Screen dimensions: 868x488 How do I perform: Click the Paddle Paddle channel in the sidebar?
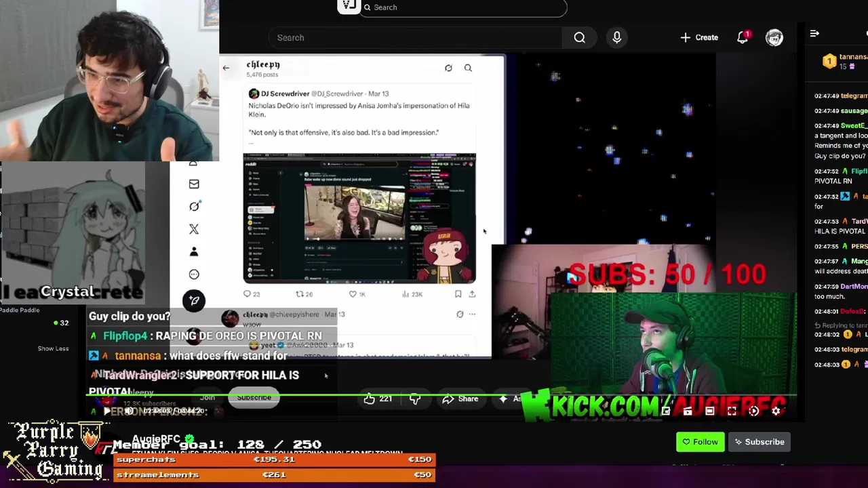point(20,310)
